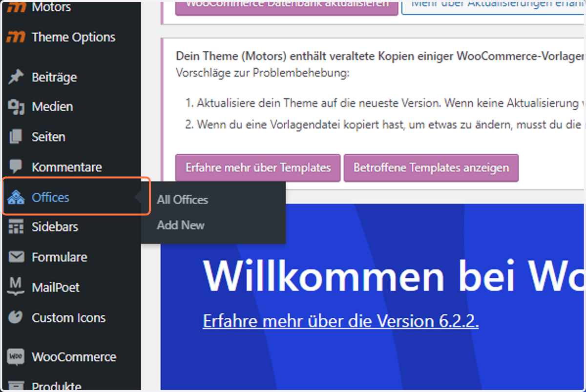The height and width of the screenshot is (392, 586).
Task: Choose Add New in Offices submenu
Action: 180,225
